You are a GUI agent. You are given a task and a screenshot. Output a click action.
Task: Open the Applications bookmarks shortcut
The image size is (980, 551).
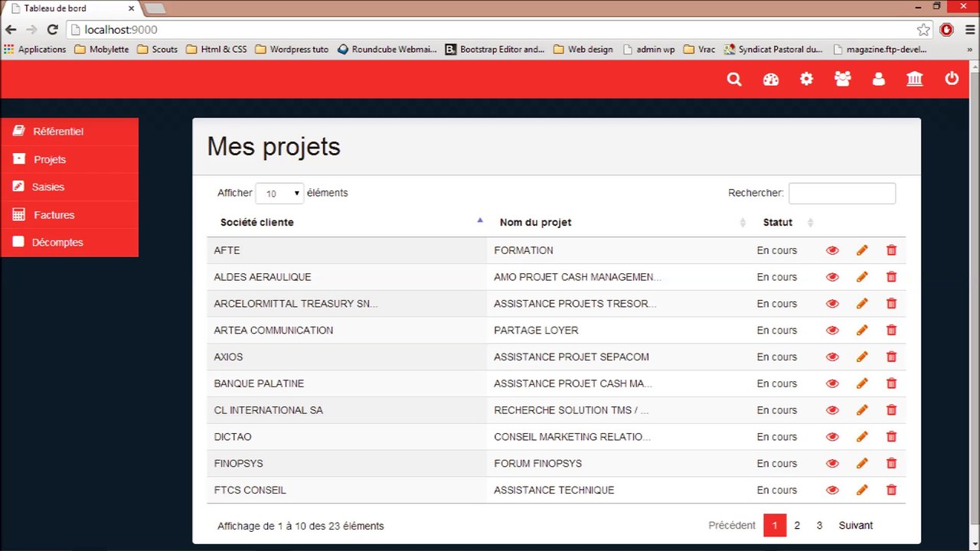tap(35, 49)
